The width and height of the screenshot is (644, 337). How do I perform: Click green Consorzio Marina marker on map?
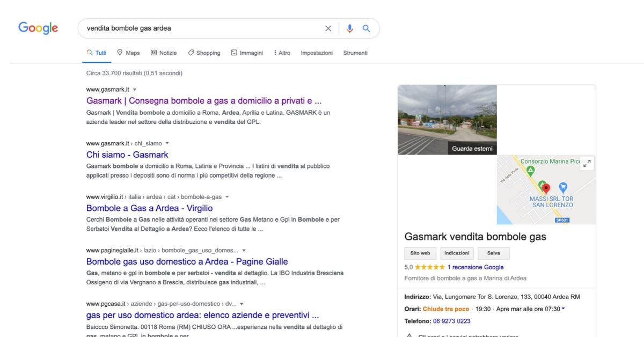(x=531, y=171)
